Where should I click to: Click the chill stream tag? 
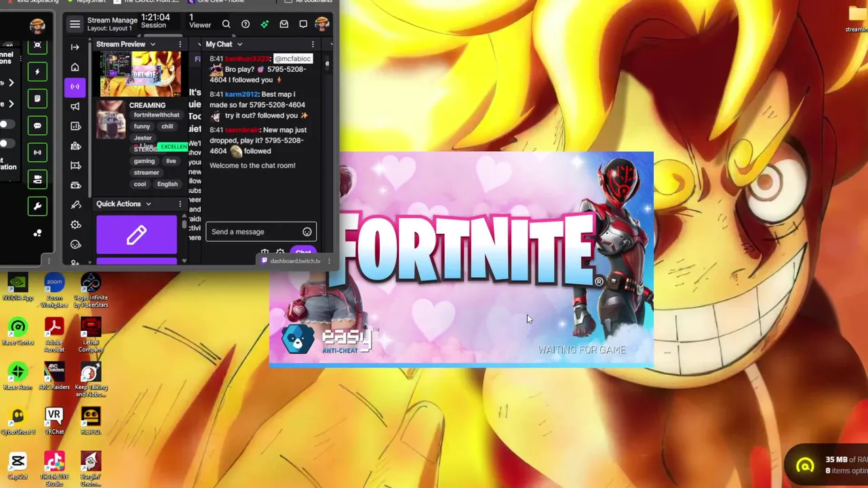tap(167, 127)
